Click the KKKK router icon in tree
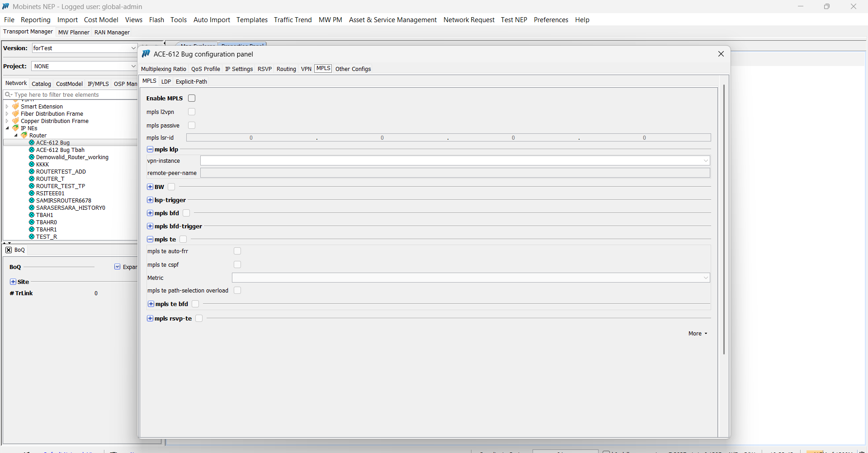The width and height of the screenshot is (868, 453). click(32, 165)
